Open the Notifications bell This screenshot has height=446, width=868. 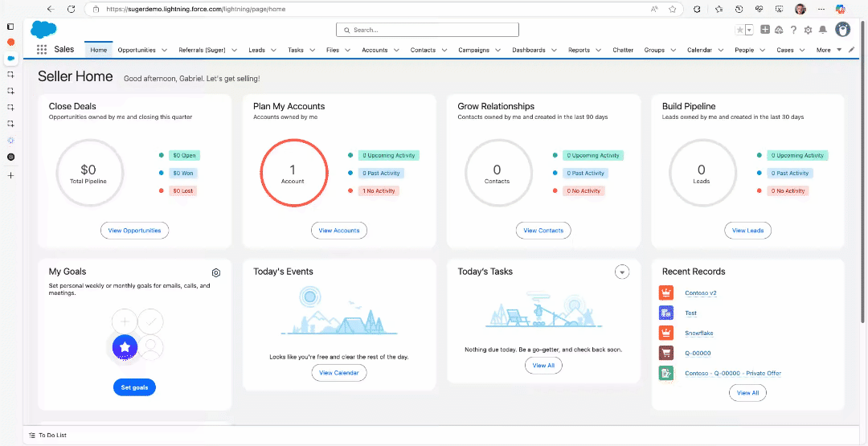pyautogui.click(x=823, y=30)
